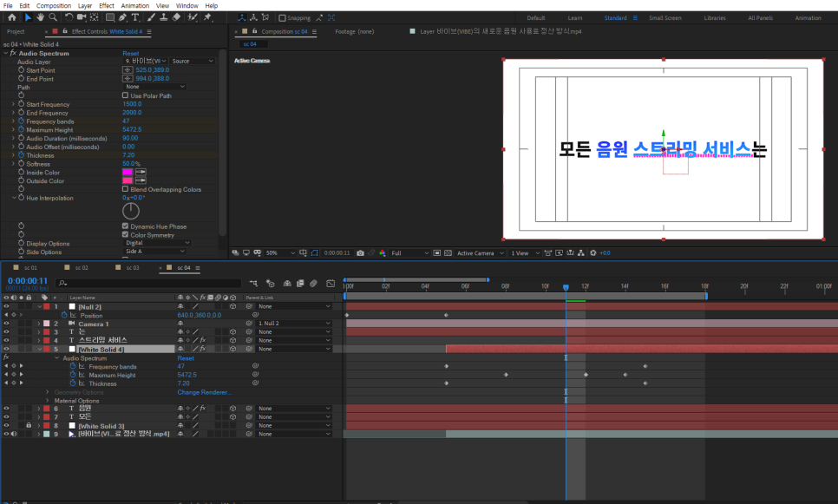Enable Blend Overlapping Colors checkbox
This screenshot has height=504, width=838.
pyautogui.click(x=125, y=188)
